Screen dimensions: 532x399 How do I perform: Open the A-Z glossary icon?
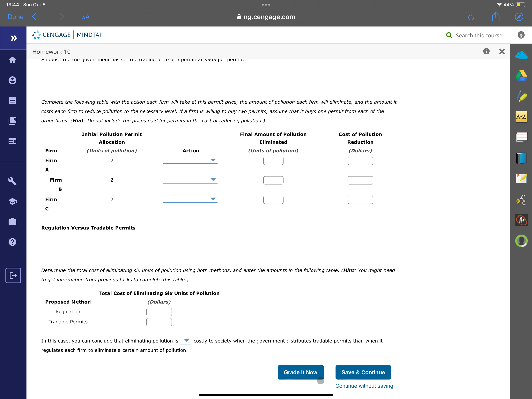point(521,117)
